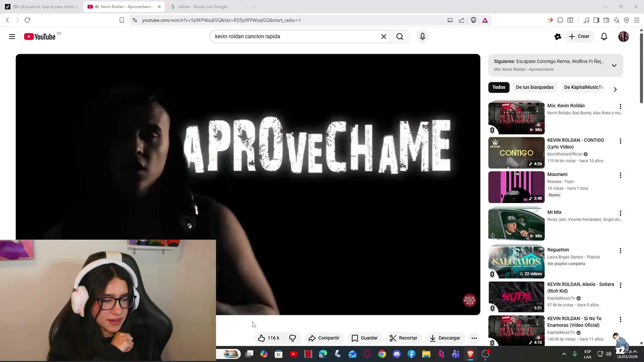644x362 pixels.
Task: Open the KevinRoldanOfficial channel name
Action: (x=565, y=154)
